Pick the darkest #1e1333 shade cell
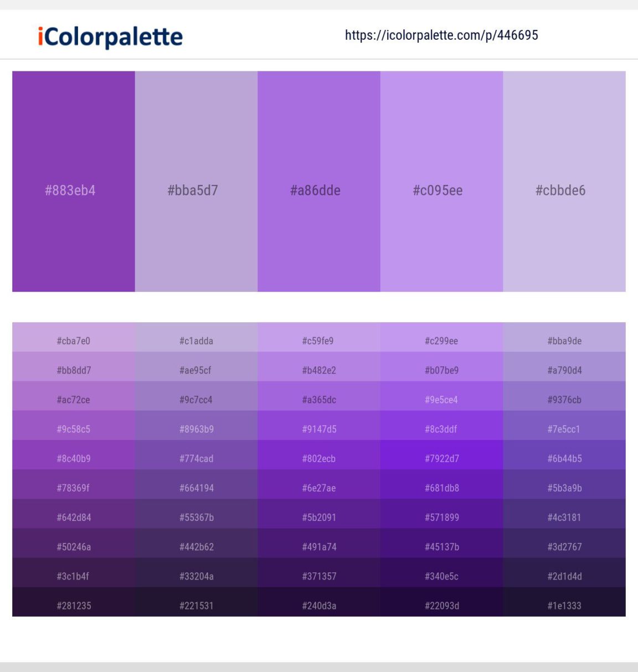This screenshot has width=638, height=672. click(x=564, y=605)
